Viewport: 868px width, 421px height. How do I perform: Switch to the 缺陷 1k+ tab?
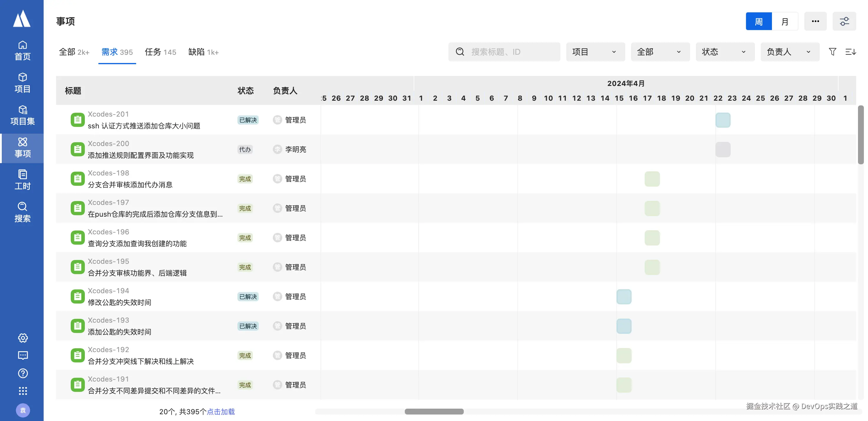click(203, 52)
